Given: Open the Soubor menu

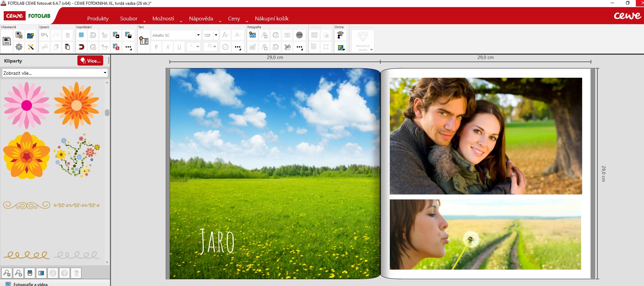Looking at the screenshot, I should [129, 19].
